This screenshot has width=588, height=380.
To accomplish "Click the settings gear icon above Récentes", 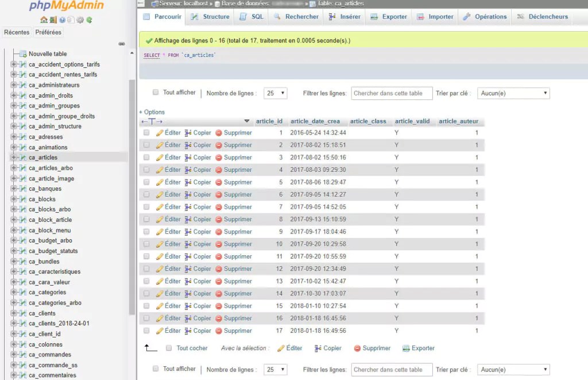I will coord(80,20).
